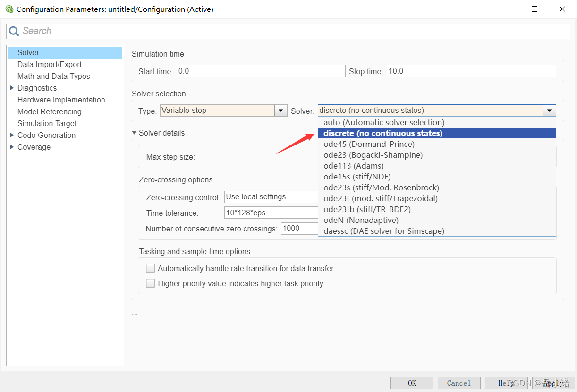
Task: Select Solver in the category tree
Action: coord(65,52)
